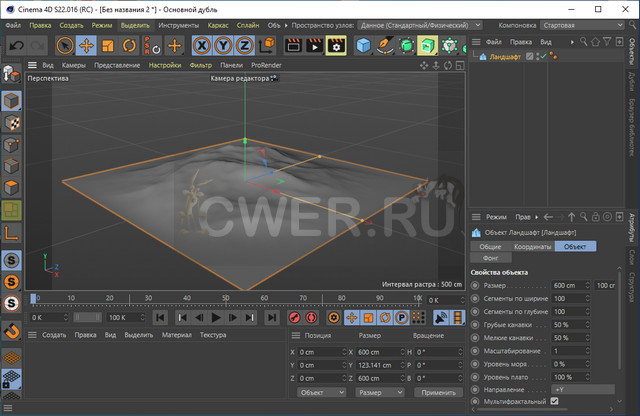Click the Undo arrow icon
640x416 pixels.
pos(17,45)
